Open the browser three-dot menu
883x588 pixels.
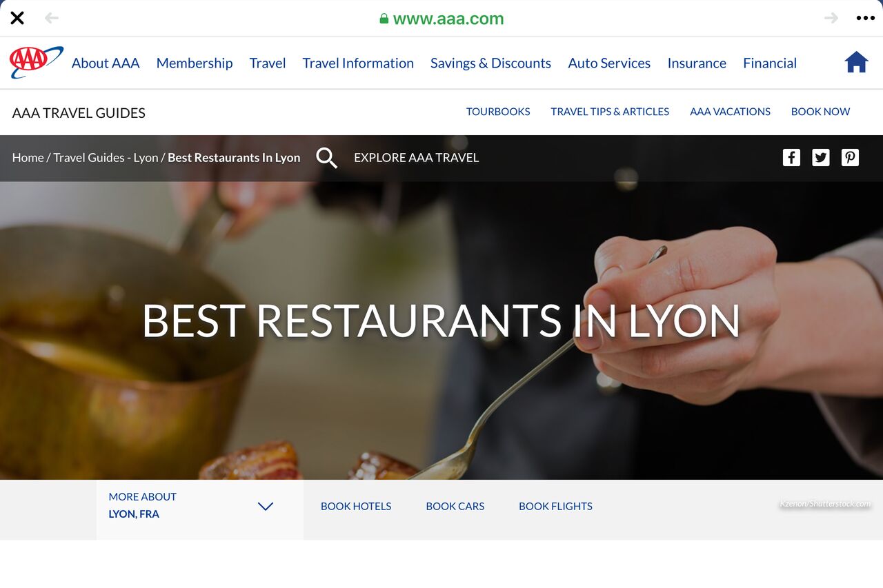point(865,18)
